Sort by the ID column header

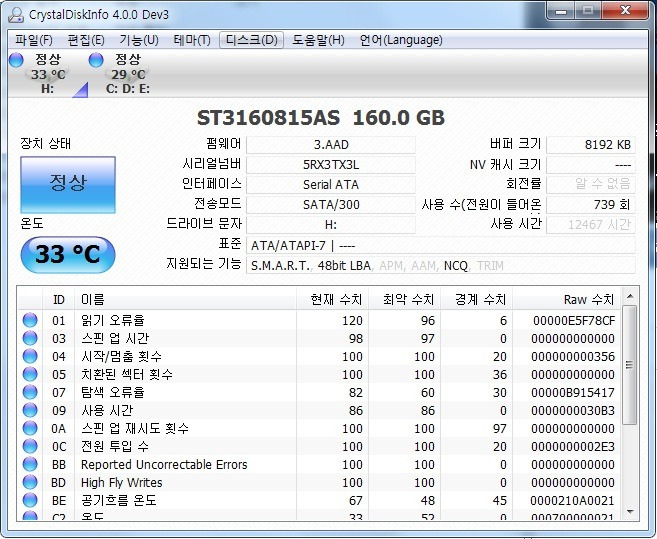tap(59, 299)
